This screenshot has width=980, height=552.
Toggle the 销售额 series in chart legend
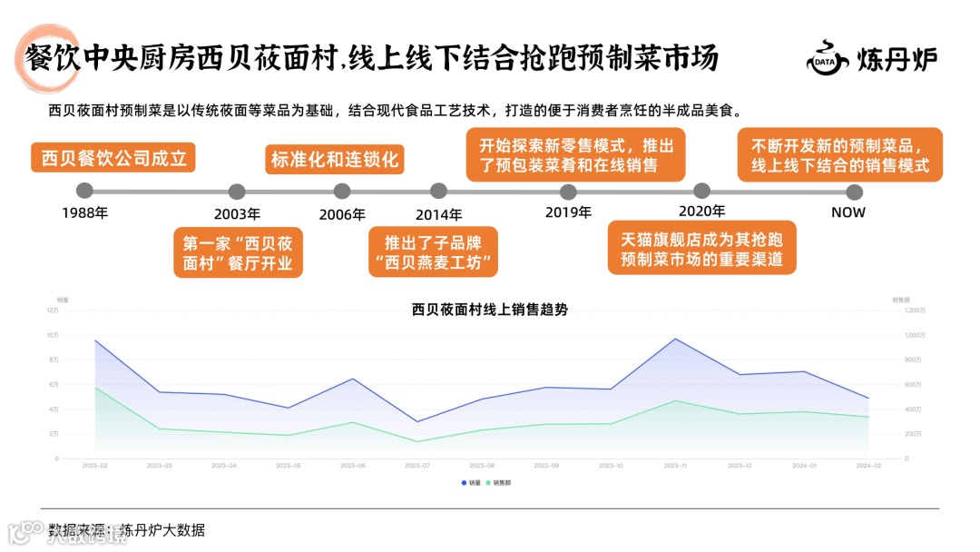(498, 483)
